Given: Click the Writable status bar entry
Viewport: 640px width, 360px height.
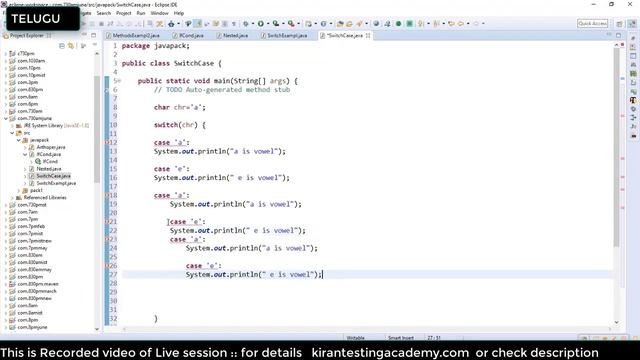Looking at the screenshot, I should (x=355, y=338).
